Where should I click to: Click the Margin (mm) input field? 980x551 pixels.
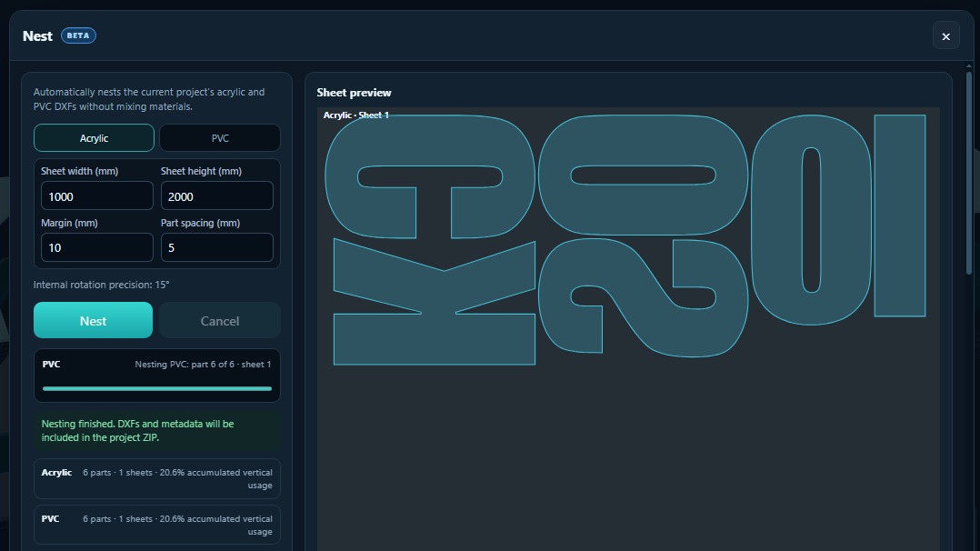(97, 247)
